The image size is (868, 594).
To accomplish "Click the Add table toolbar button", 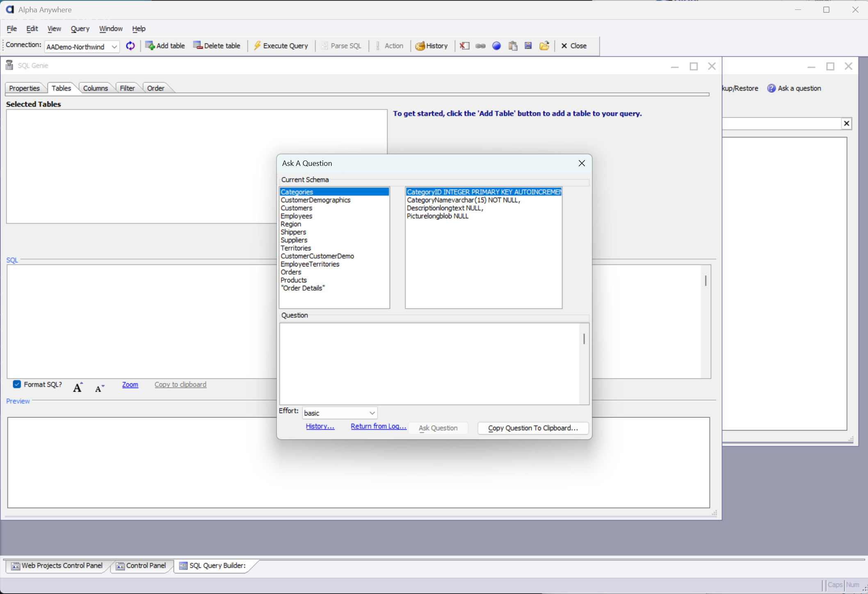I will tap(165, 46).
